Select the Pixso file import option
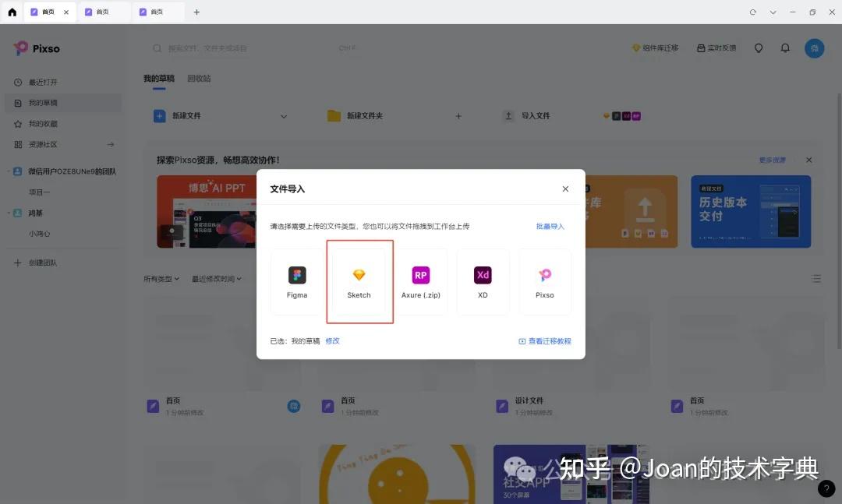 545,280
